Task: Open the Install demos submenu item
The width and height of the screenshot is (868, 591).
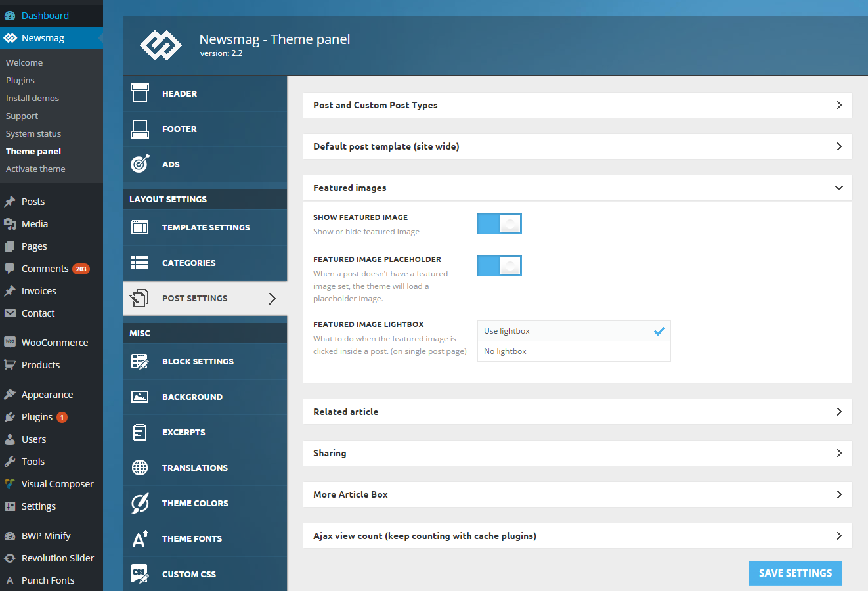Action: [x=32, y=98]
